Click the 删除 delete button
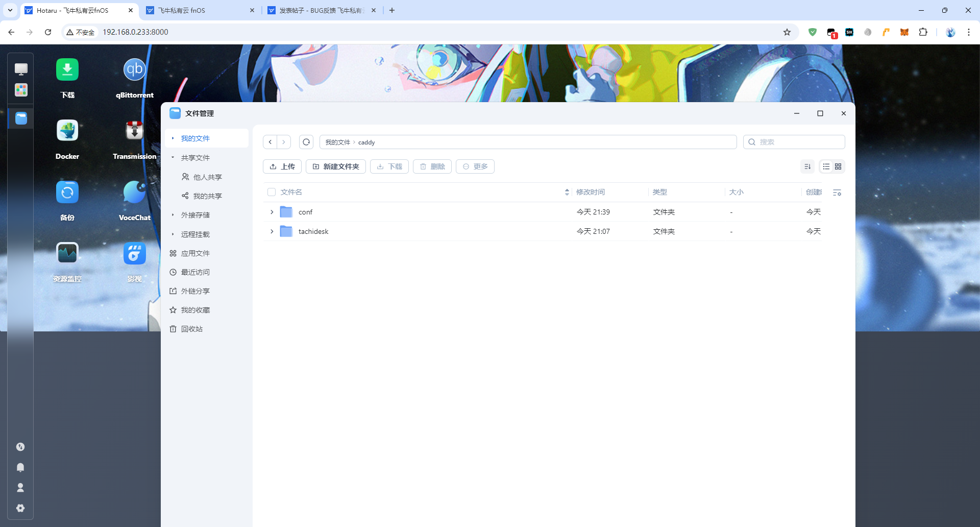Screen dimensions: 980x527 (x=432, y=166)
